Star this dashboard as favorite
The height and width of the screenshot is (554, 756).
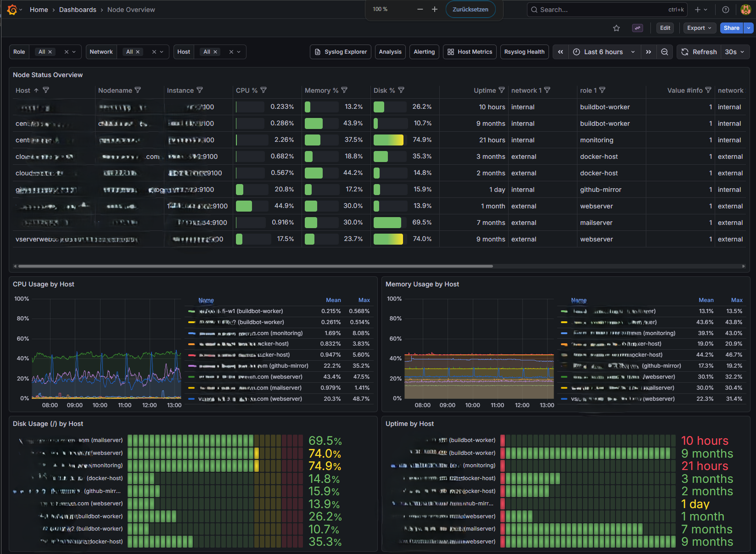(x=616, y=28)
